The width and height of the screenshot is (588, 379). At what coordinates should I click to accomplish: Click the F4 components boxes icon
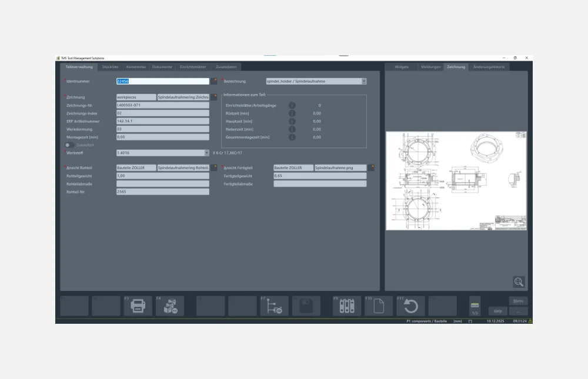[169, 306]
